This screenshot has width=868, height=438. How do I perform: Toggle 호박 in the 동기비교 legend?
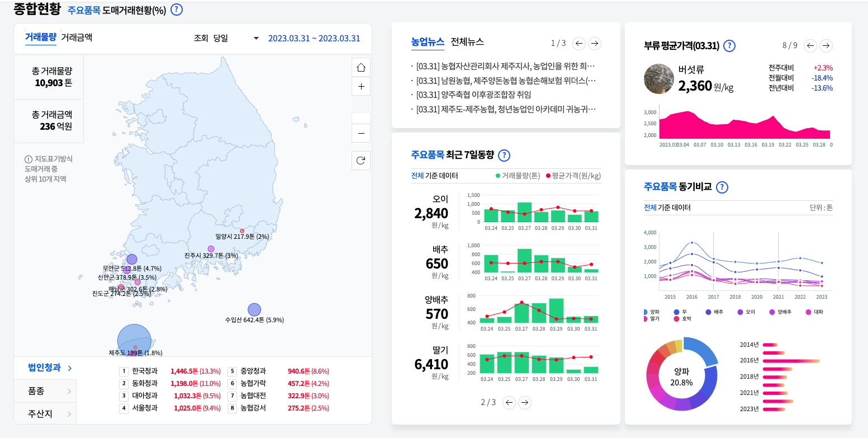coord(682,318)
